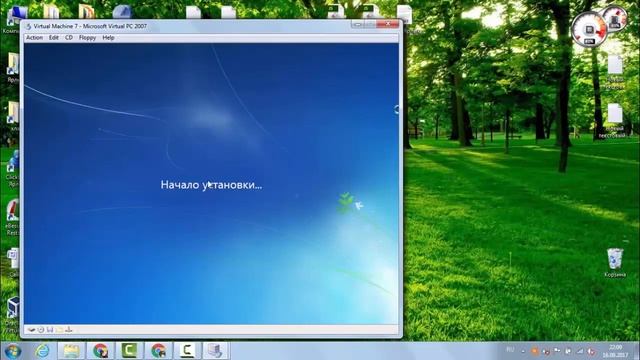The height and width of the screenshot is (360, 640).
Task: Show hidden system tray icons
Action: [523, 351]
